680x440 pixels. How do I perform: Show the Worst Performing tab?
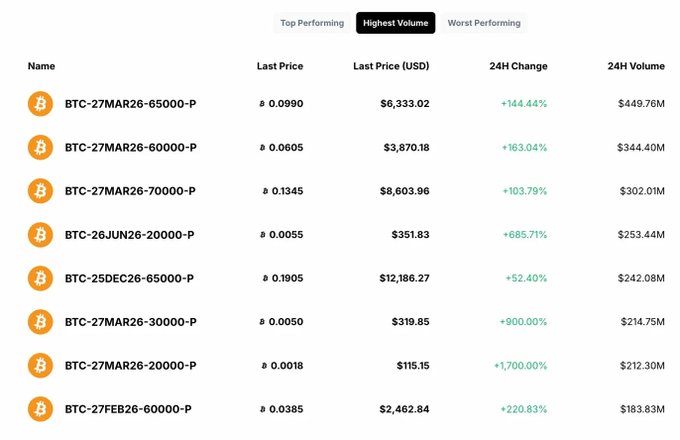click(483, 22)
